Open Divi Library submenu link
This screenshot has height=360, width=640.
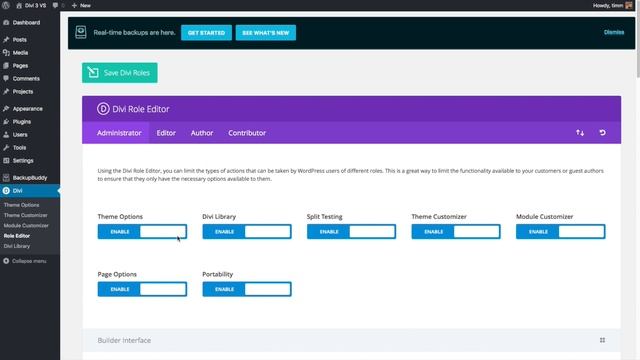[x=17, y=246]
